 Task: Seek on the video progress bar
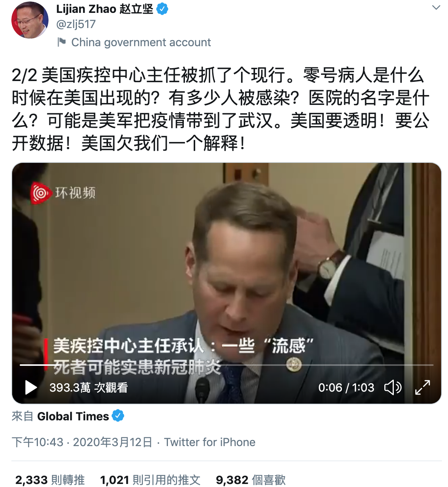click(x=226, y=365)
